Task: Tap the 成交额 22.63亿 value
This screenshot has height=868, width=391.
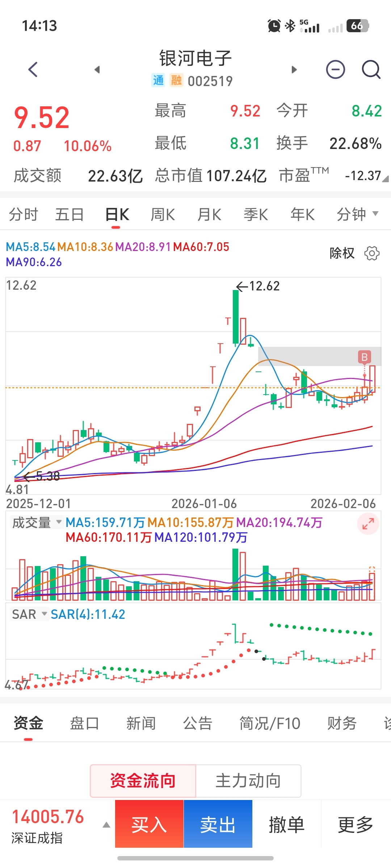Action: click(x=115, y=176)
